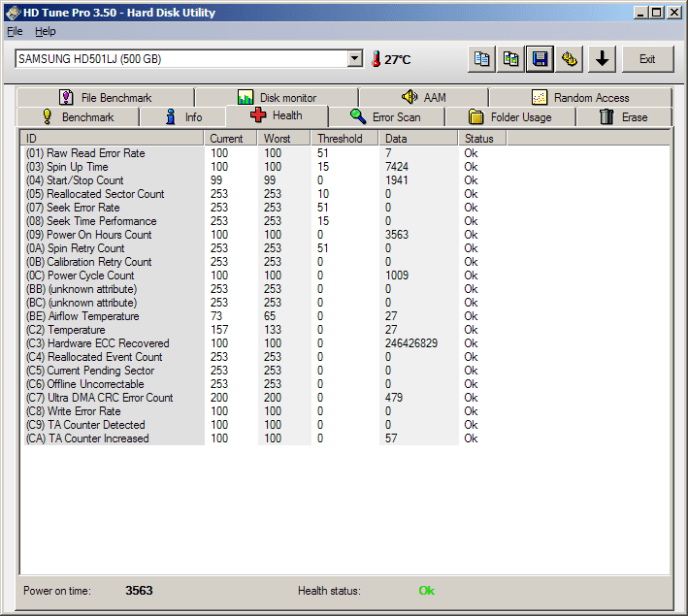
Task: Click the ID column header
Action: 113,139
